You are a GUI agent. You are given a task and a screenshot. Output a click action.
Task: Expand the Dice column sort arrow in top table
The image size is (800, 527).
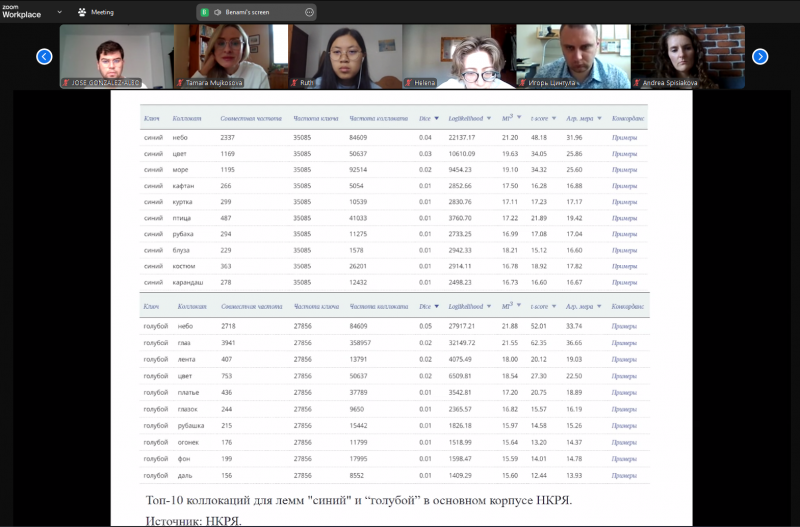438,118
